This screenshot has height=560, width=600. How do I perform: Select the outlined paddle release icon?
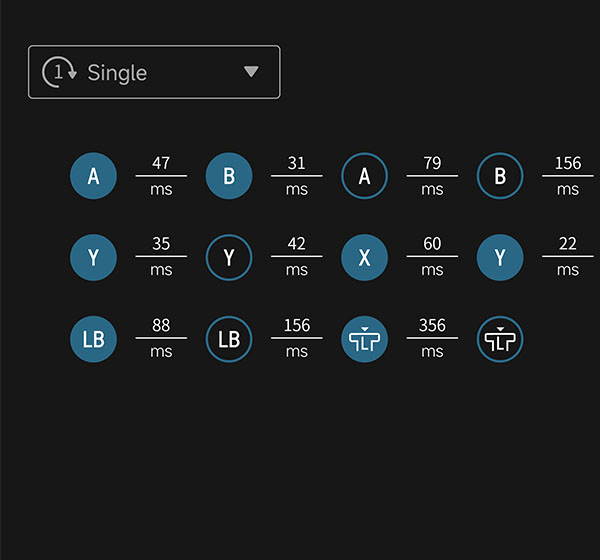500,339
